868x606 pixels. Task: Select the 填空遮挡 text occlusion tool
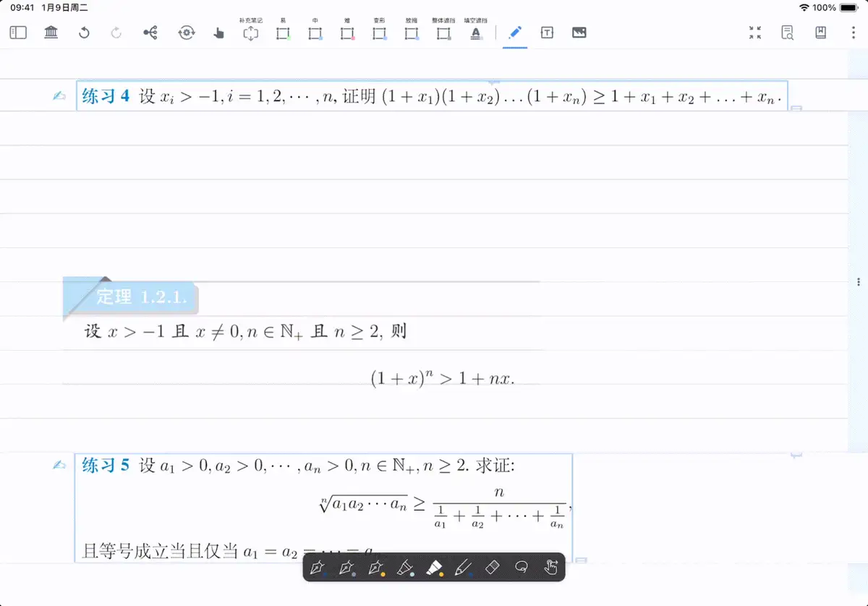pos(475,30)
